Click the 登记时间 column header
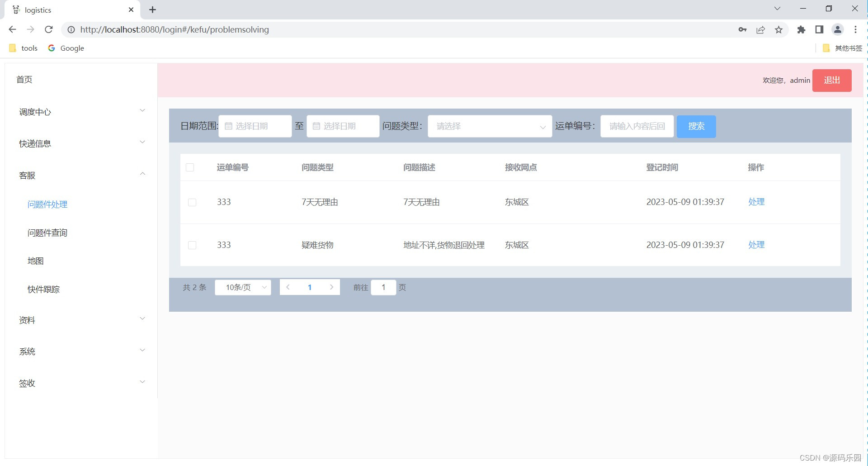The image size is (868, 466). (x=662, y=167)
